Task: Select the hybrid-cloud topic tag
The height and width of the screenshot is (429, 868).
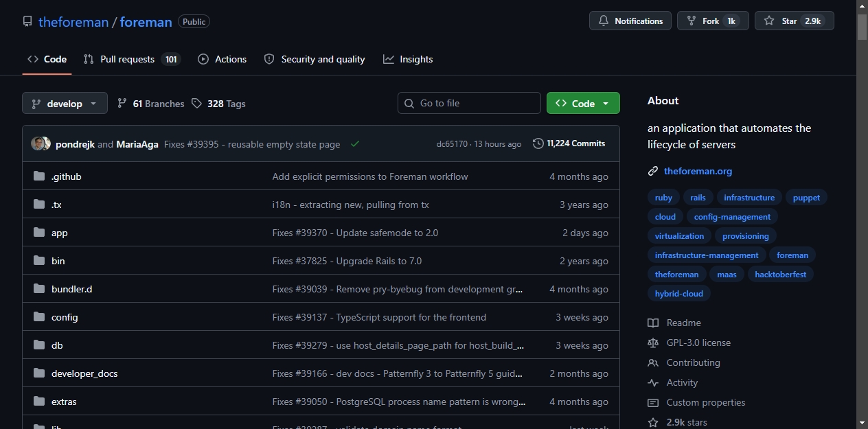Action: 679,294
